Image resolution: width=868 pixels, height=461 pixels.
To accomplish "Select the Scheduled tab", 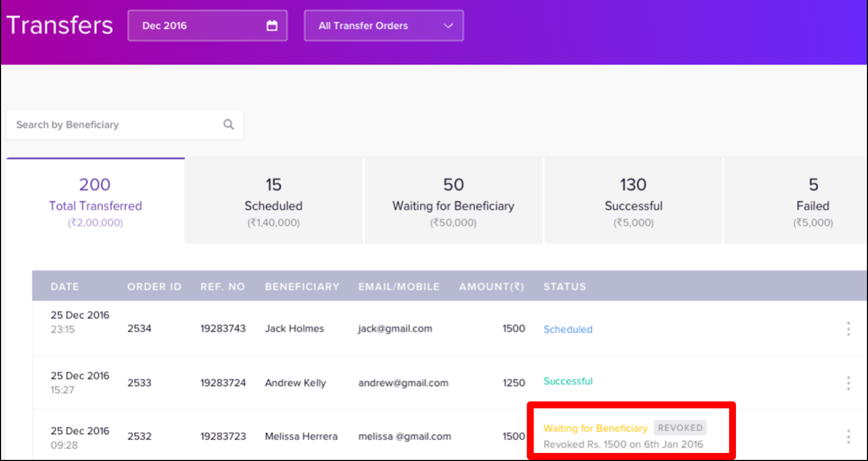I will click(274, 201).
